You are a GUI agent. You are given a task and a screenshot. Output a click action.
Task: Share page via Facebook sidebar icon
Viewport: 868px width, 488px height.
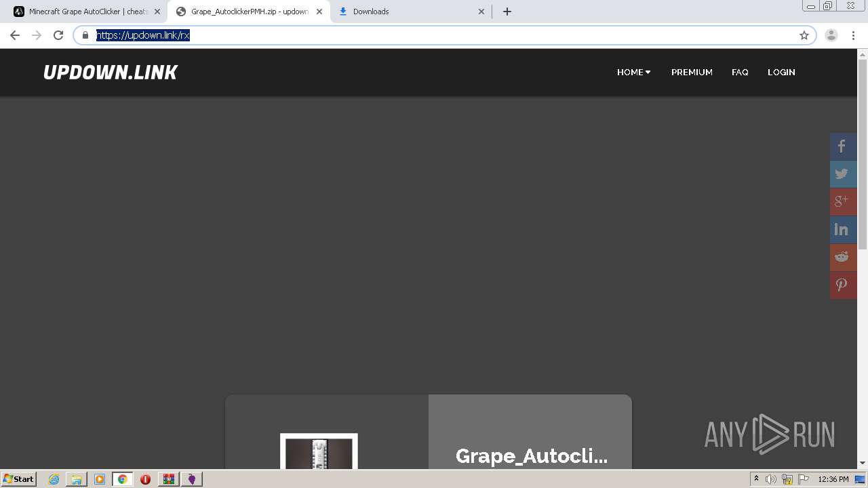[x=844, y=147]
